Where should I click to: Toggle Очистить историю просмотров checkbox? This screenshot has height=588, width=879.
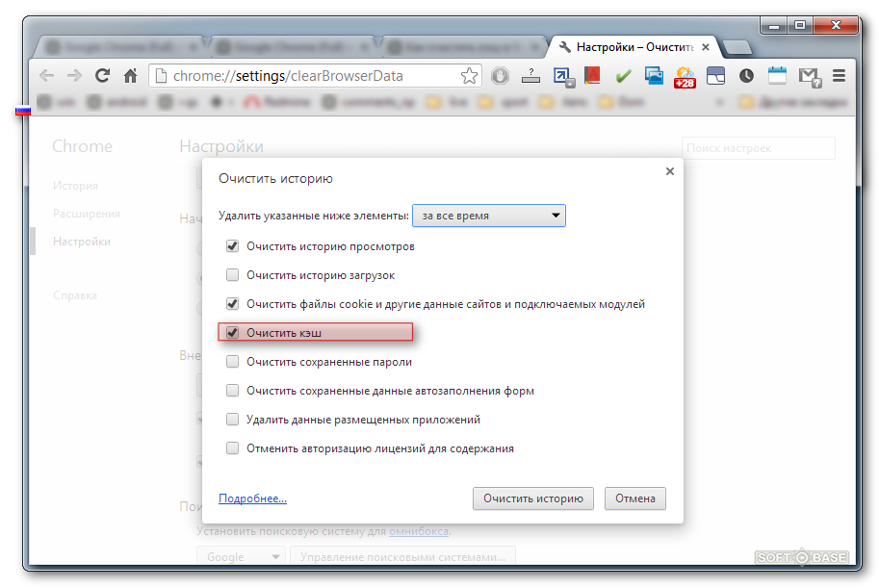(x=232, y=246)
